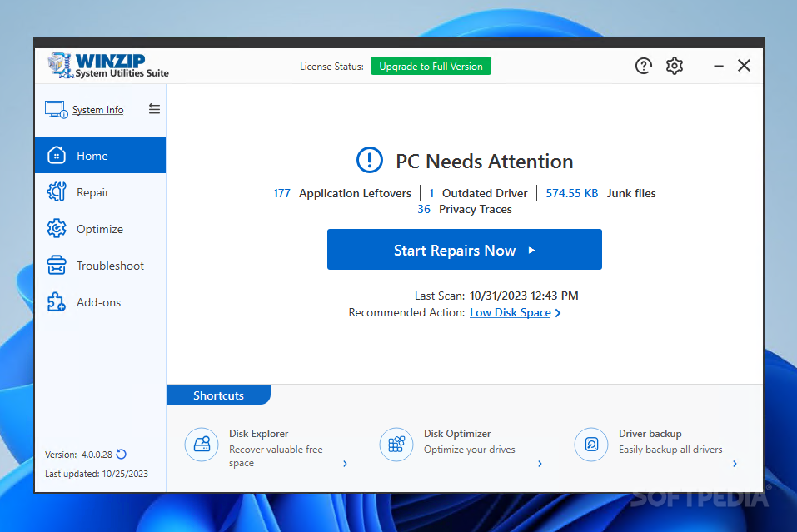Screen dimensions: 797x532
Task: Click the Driver backup title text
Action: 650,434
